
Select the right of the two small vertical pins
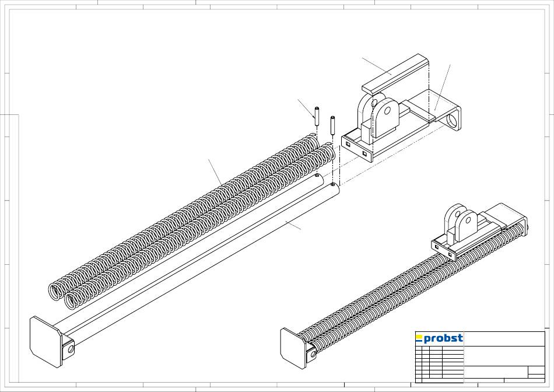[332, 125]
